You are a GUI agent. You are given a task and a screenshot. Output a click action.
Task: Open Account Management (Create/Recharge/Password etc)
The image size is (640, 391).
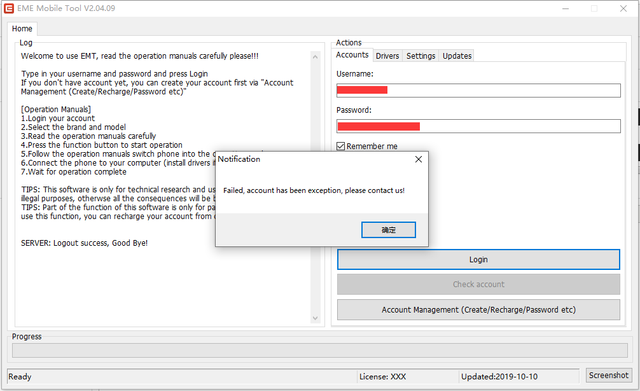(x=478, y=310)
